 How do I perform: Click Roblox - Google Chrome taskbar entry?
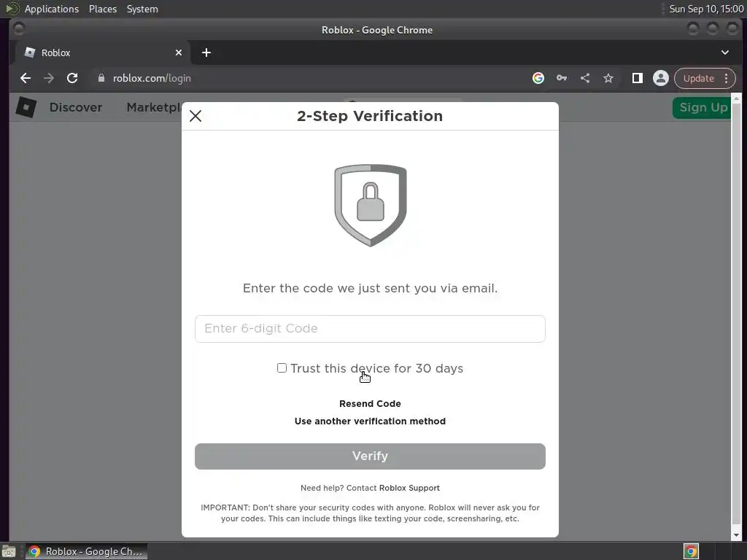click(86, 551)
